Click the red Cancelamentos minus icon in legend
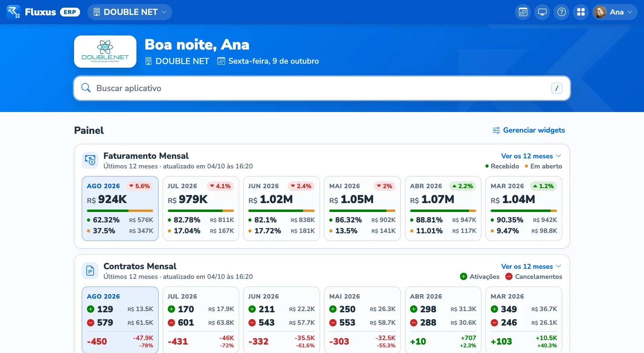Image resolution: width=644 pixels, height=353 pixels. point(509,276)
